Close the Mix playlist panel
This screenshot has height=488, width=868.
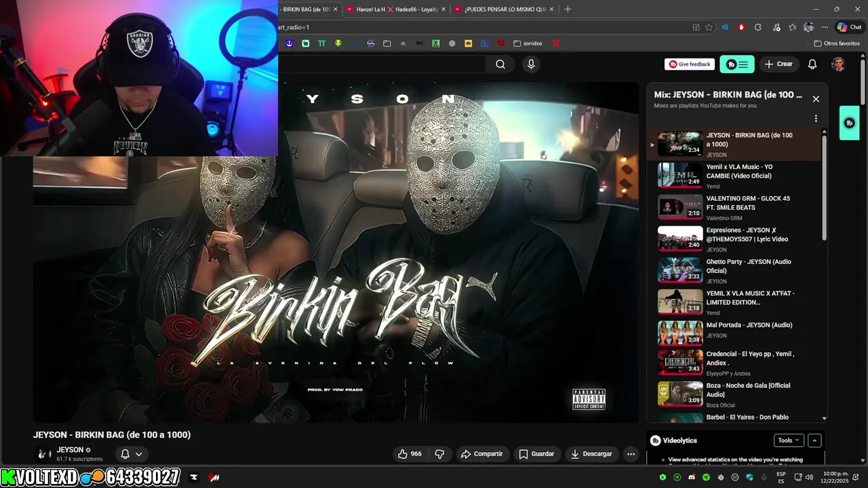tap(816, 99)
